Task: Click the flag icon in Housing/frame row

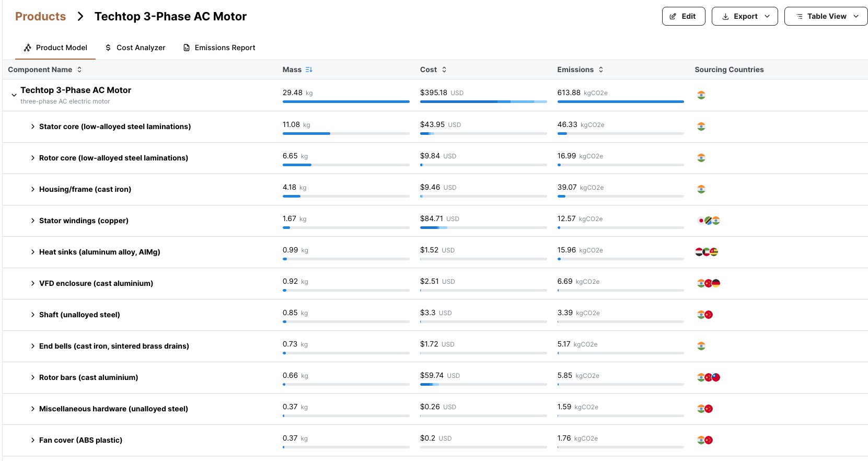Action: [701, 189]
